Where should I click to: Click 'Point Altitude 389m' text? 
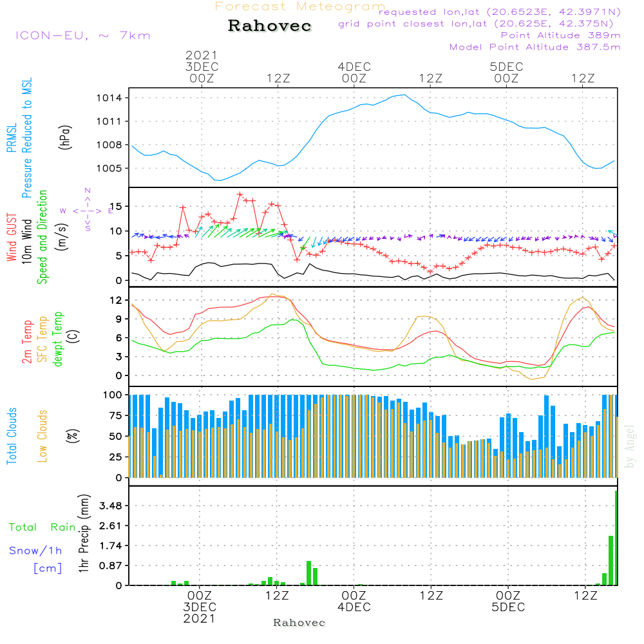561,35
